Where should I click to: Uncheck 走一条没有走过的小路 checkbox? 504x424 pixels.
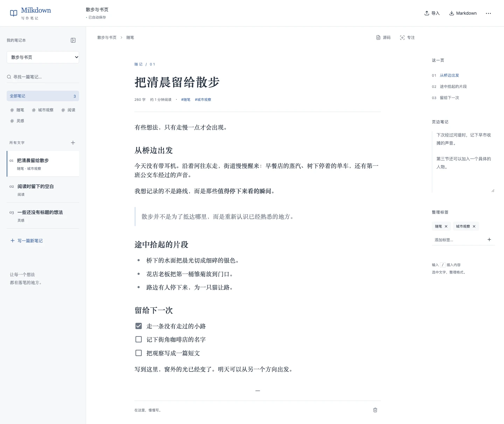139,326
